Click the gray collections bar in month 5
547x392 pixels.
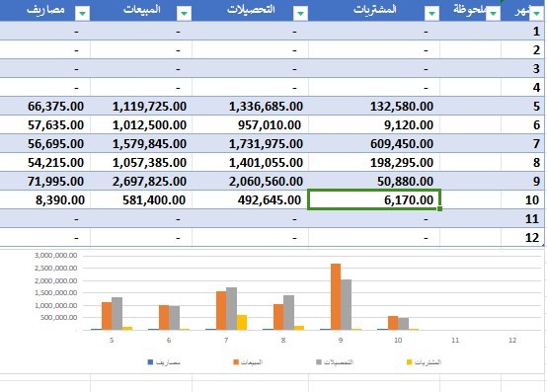pos(117,314)
